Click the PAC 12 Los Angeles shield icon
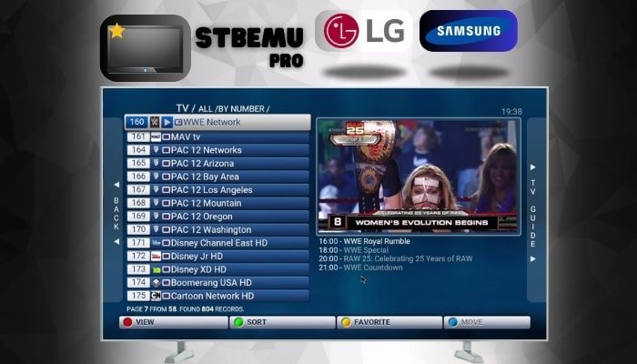This screenshot has width=637, height=364. (156, 189)
